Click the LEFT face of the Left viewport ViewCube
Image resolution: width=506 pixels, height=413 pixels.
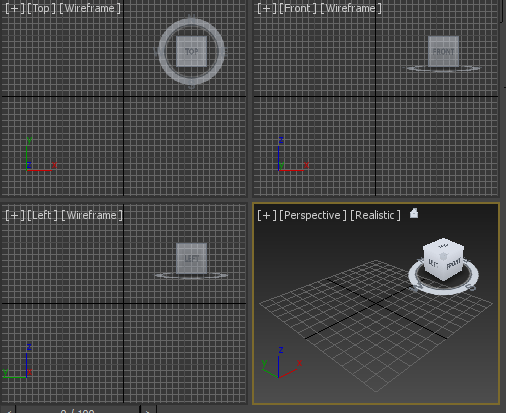(x=191, y=259)
